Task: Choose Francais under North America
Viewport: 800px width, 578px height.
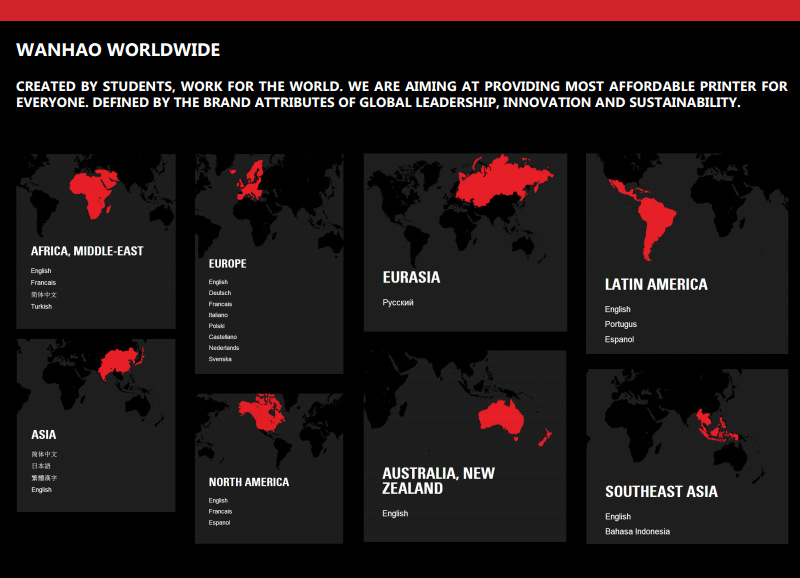Action: tap(220, 512)
